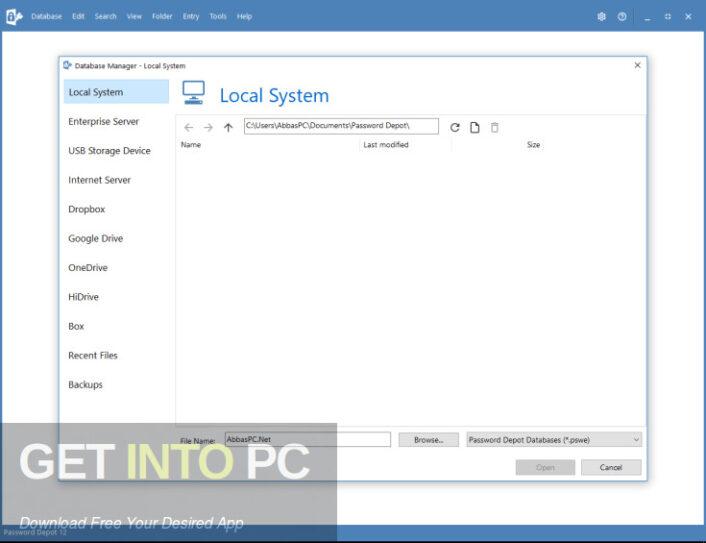Select HiDrive in the sidebar
Viewport: 706px width, 543px height.
(83, 297)
